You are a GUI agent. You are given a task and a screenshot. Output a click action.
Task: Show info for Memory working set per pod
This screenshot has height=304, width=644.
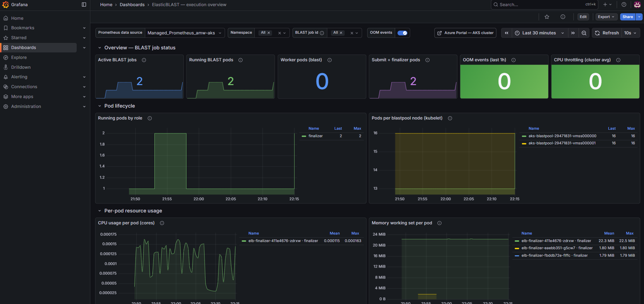pos(439,223)
